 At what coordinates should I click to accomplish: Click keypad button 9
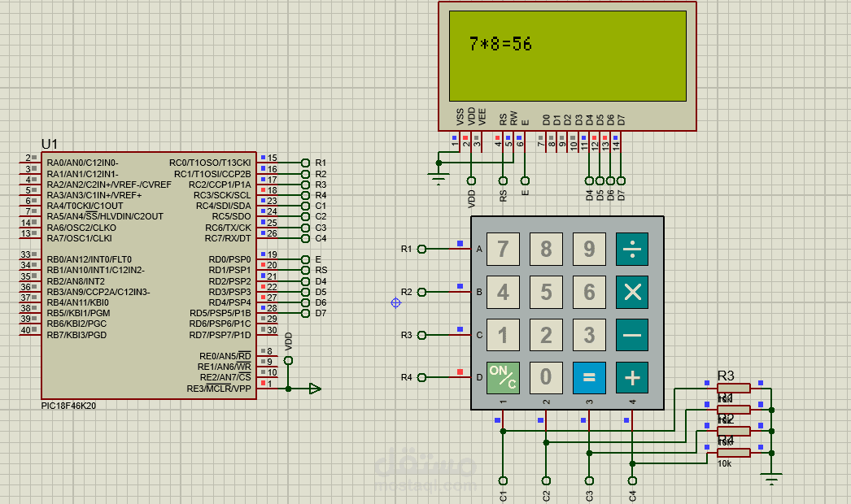point(589,249)
